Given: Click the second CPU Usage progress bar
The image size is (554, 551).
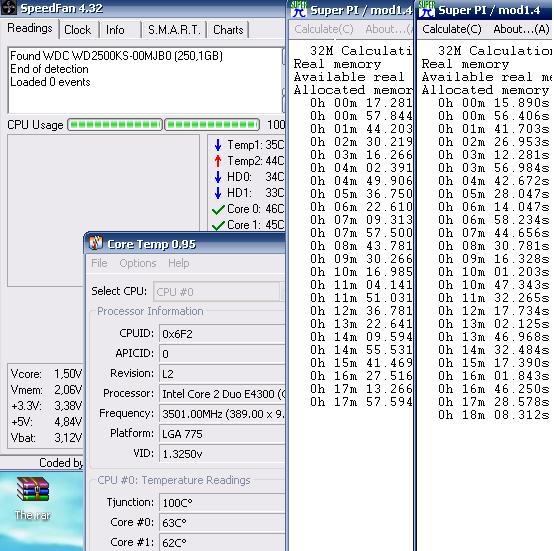Looking at the screenshot, I should pyautogui.click(x=212, y=125).
